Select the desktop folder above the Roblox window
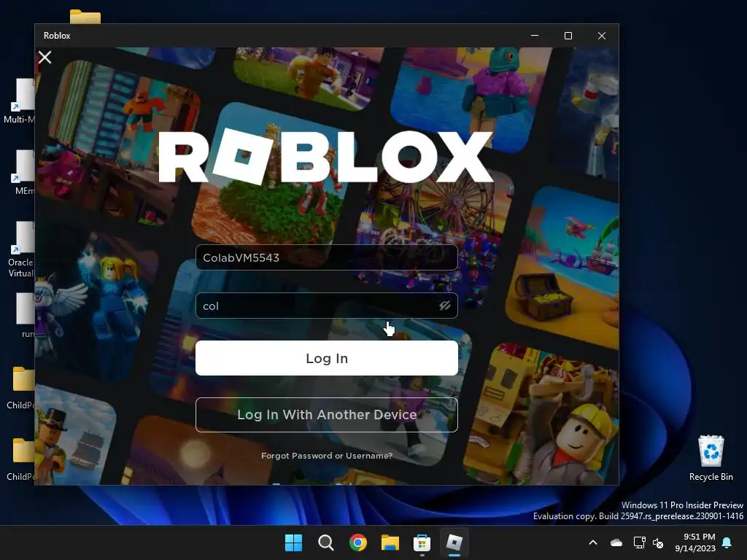 coord(85,16)
